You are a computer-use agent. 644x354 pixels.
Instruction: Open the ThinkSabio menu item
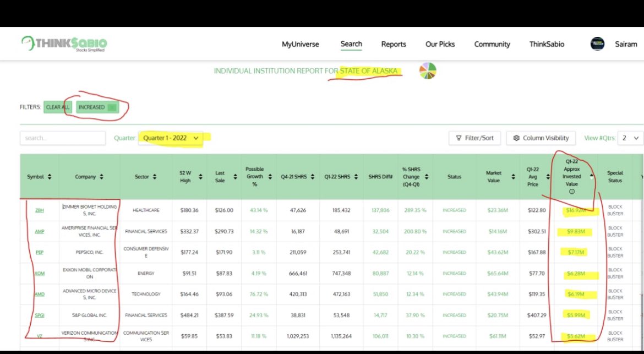[x=547, y=44]
